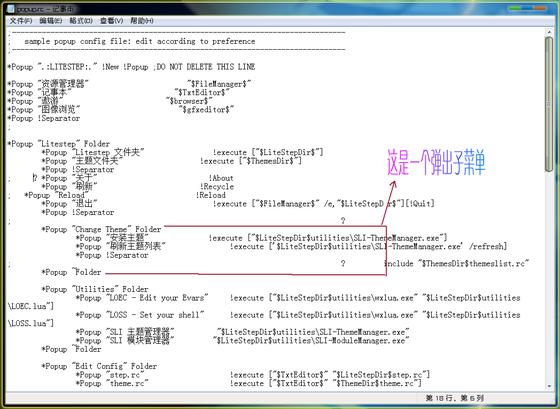Click the Notepad icon in the title bar
This screenshot has width=560, height=409.
[11, 9]
